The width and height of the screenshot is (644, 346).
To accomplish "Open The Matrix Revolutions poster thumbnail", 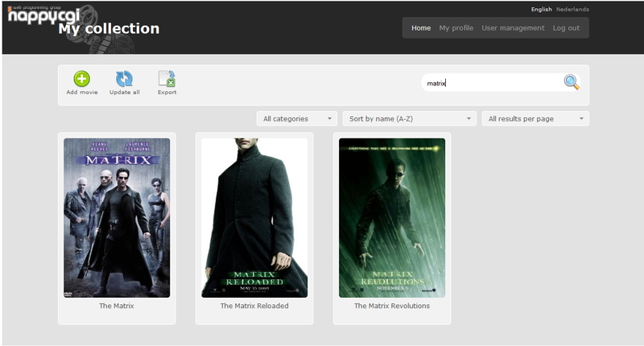I will tap(392, 217).
